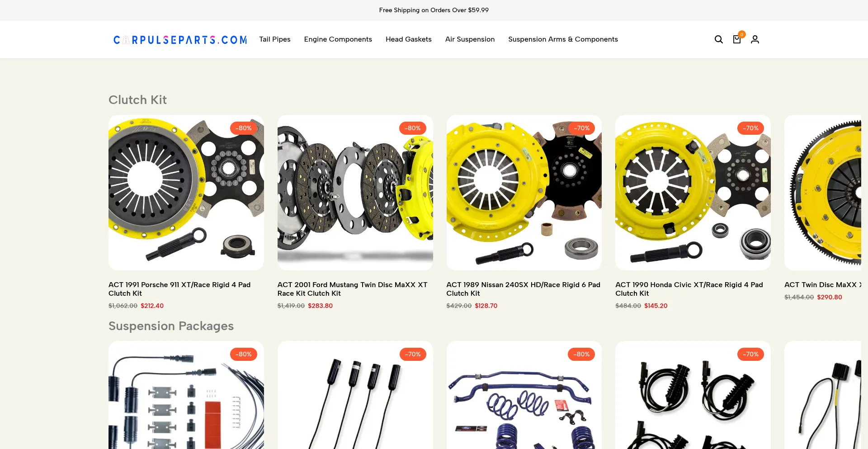Open ACT 1991 Porsche 911 clutch kit link
The height and width of the screenshot is (449, 868).
pos(179,289)
